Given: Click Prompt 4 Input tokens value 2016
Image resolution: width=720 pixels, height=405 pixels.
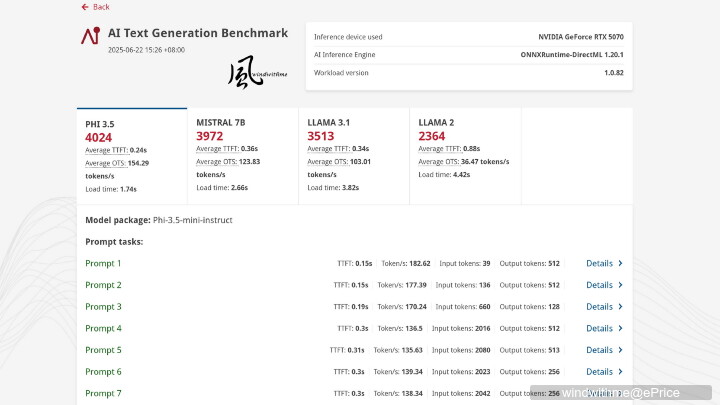Looking at the screenshot, I should (x=483, y=329).
